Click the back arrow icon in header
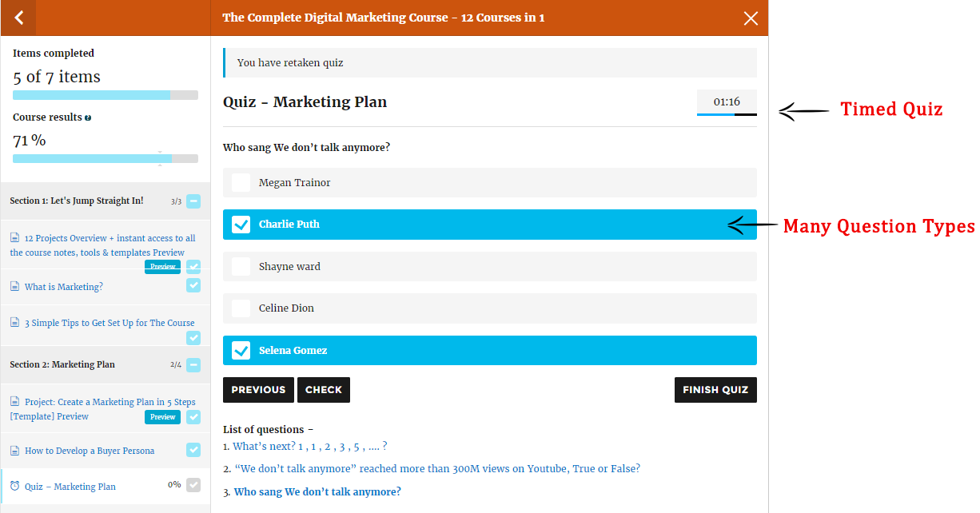 click(x=19, y=18)
